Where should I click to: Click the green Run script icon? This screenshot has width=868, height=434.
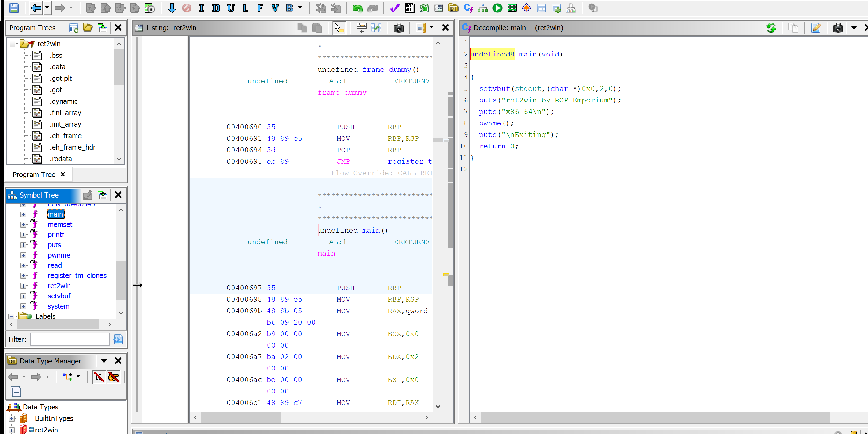tap(497, 8)
